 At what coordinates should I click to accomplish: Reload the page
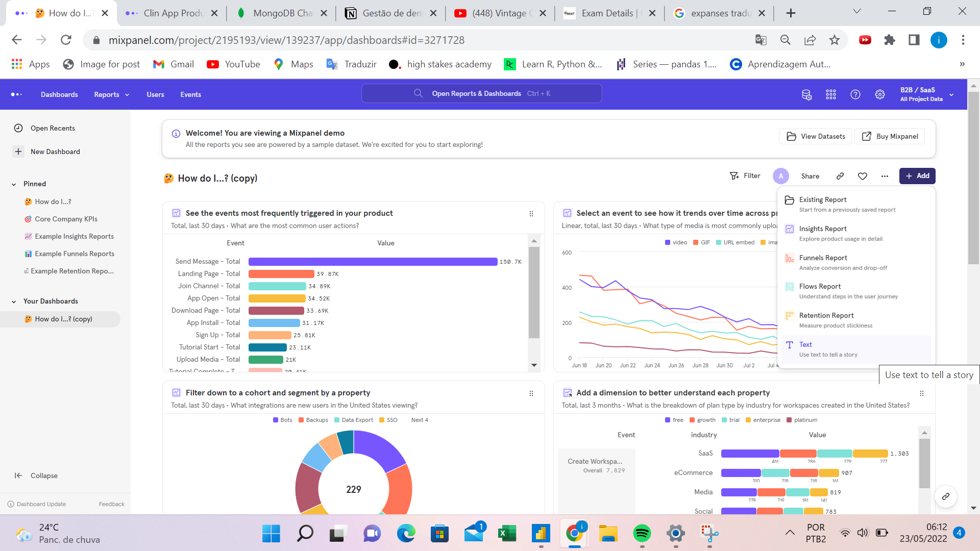(66, 40)
